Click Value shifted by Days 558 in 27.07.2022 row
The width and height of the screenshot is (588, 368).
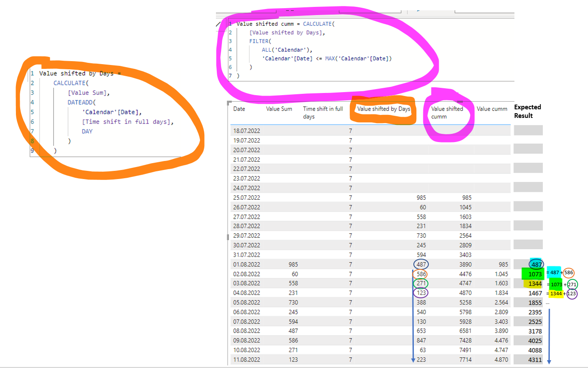(421, 217)
